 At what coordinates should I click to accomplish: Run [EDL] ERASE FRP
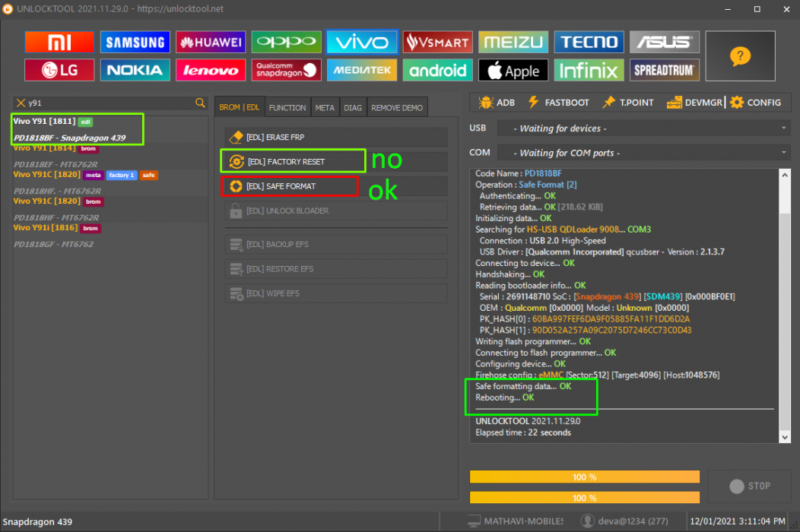pyautogui.click(x=336, y=138)
